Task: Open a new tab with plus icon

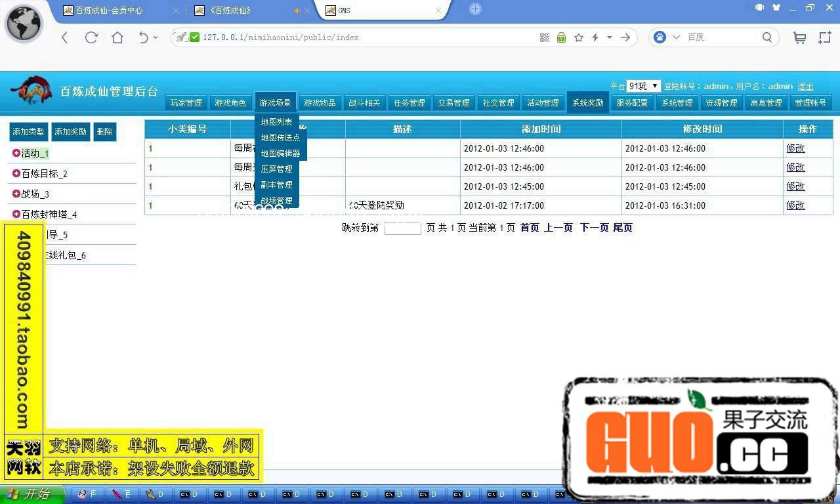Action: pyautogui.click(x=476, y=9)
